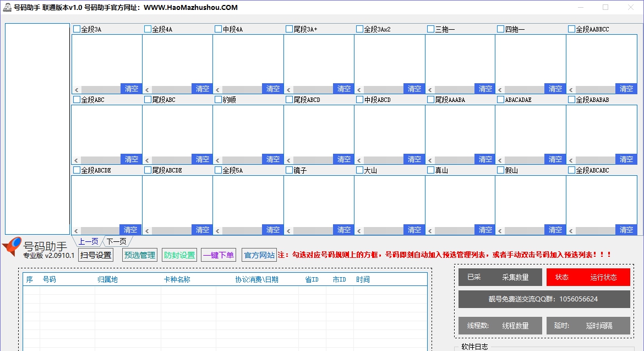Image resolution: width=644 pixels, height=351 pixels.
Task: Click the empty list box left of 全段3A
Action: (x=37, y=128)
